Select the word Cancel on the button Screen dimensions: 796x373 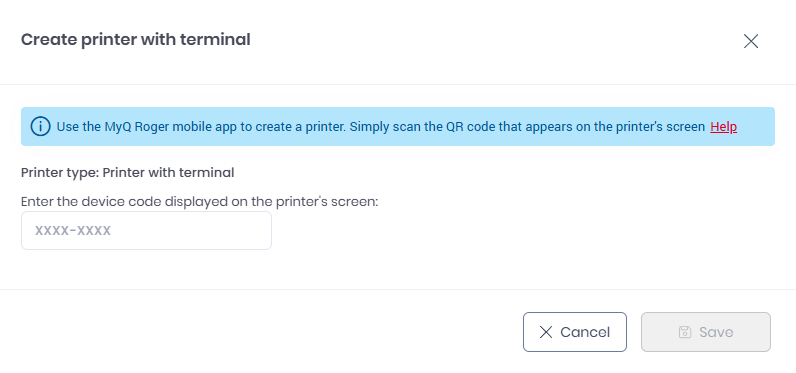585,332
